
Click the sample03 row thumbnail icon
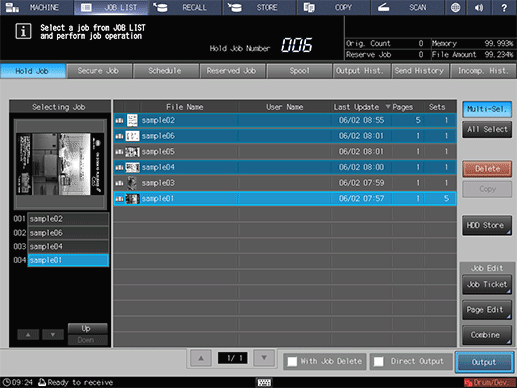click(x=132, y=183)
